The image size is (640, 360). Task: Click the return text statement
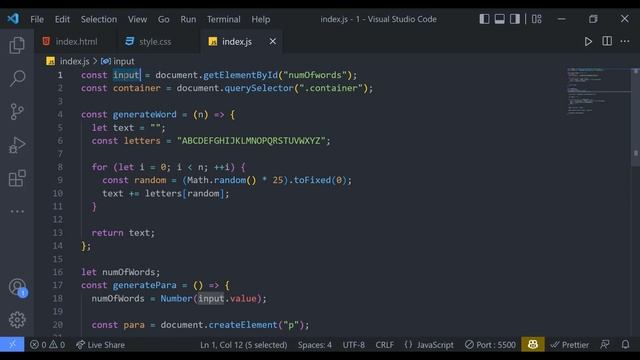pyautogui.click(x=123, y=233)
